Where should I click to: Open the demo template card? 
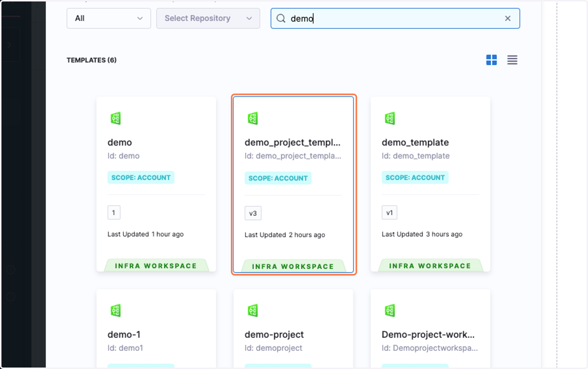coord(156,184)
